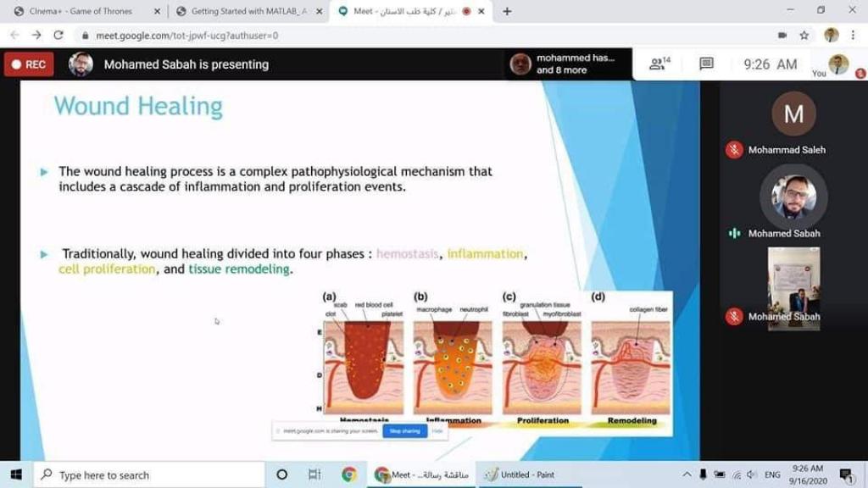
Task: Show hidden system tray icons
Action: (x=687, y=475)
